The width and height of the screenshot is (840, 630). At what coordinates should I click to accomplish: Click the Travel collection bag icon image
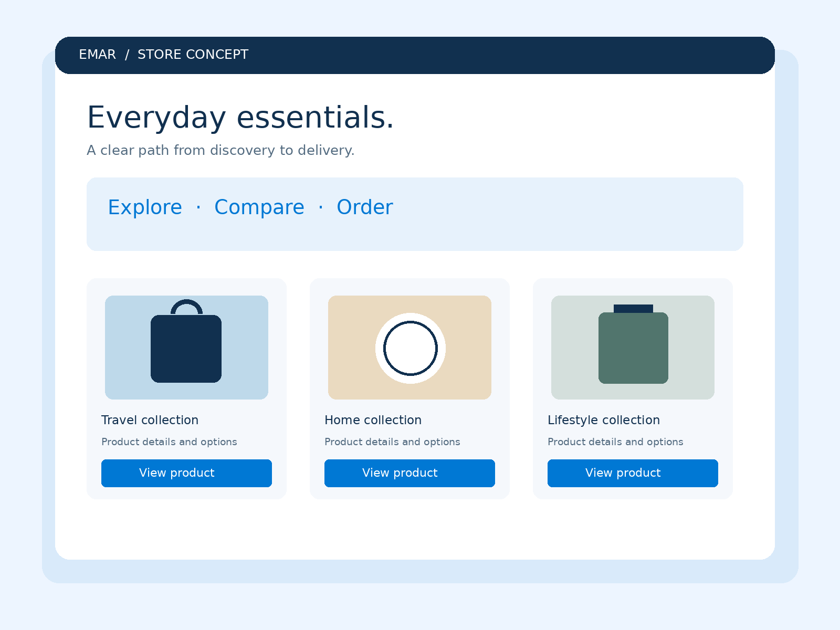click(x=186, y=348)
